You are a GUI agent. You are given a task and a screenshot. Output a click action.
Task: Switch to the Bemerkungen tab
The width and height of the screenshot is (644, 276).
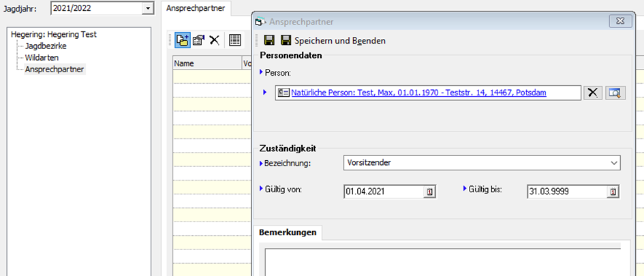click(x=288, y=232)
